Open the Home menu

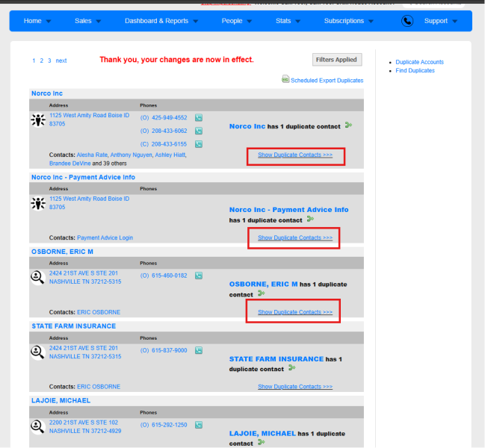(x=32, y=21)
